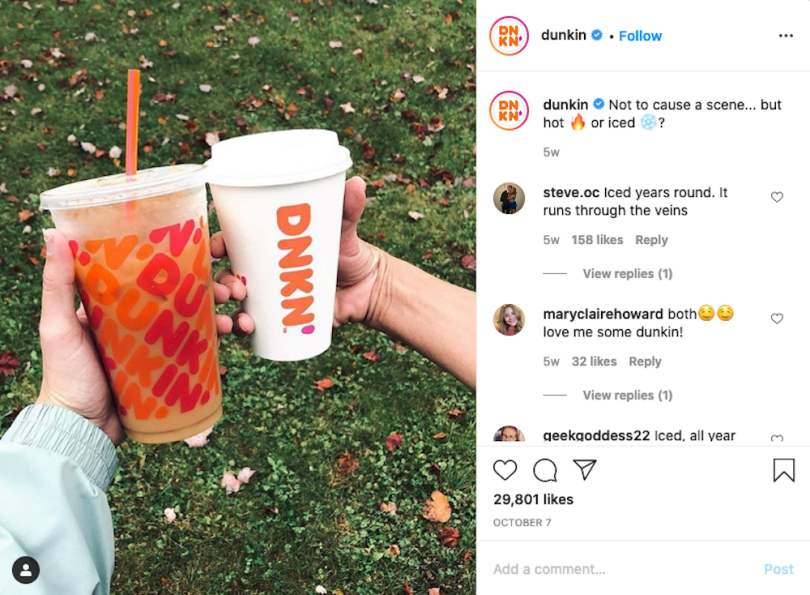Open steve.oc's profile avatar
This screenshot has width=810, height=595.
point(509,198)
